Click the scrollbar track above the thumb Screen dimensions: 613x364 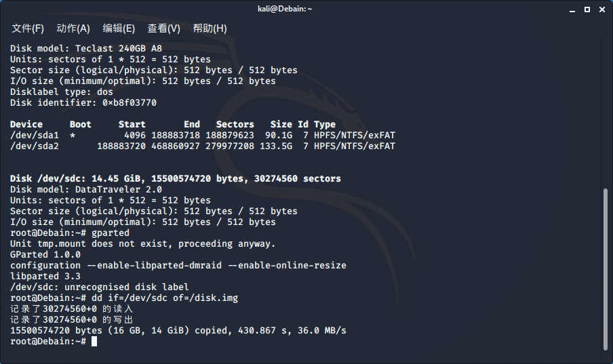coord(606,113)
